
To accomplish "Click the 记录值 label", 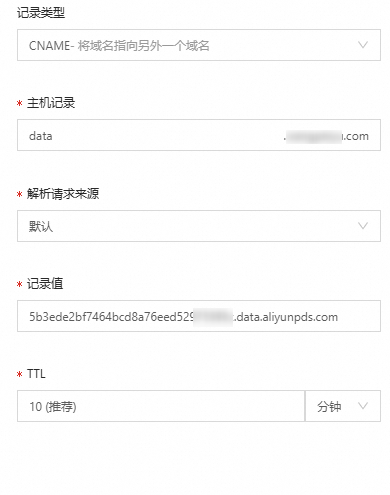I will 45,284.
